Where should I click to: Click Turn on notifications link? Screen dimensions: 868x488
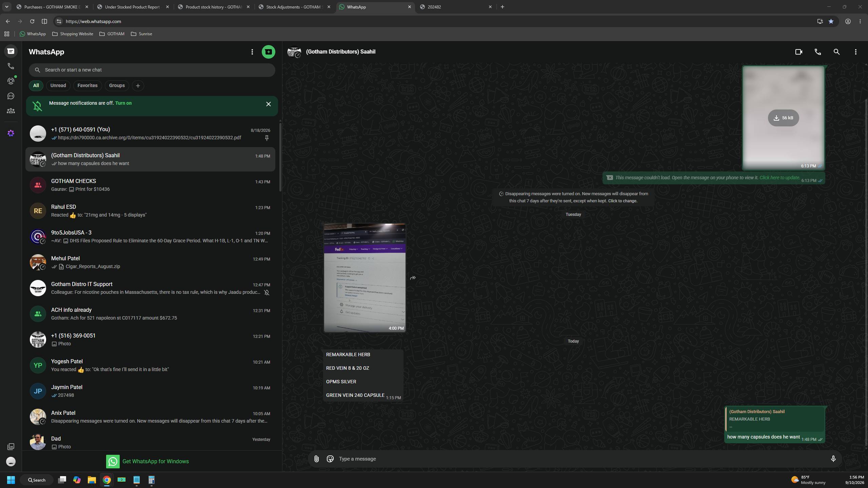click(123, 103)
